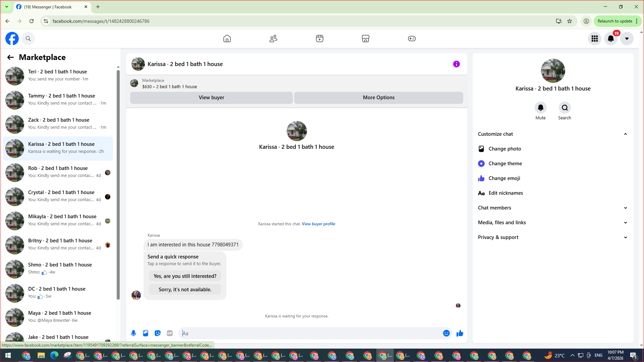
Task: Go to the Home feed icon
Action: pos(227,39)
